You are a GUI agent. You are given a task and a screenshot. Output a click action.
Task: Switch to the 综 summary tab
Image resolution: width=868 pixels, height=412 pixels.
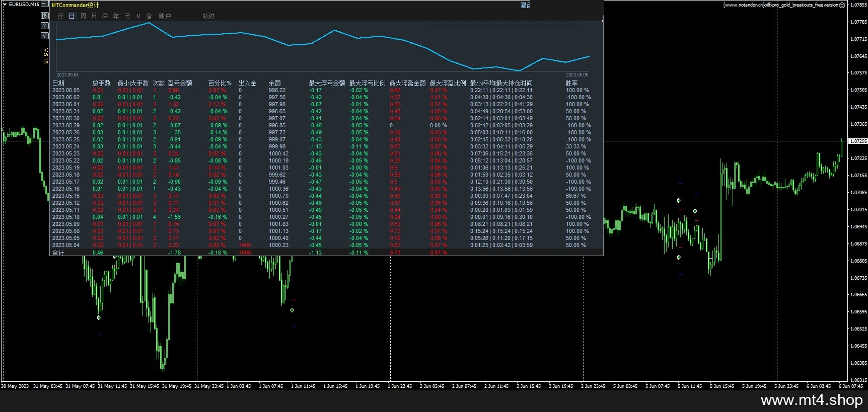click(61, 16)
